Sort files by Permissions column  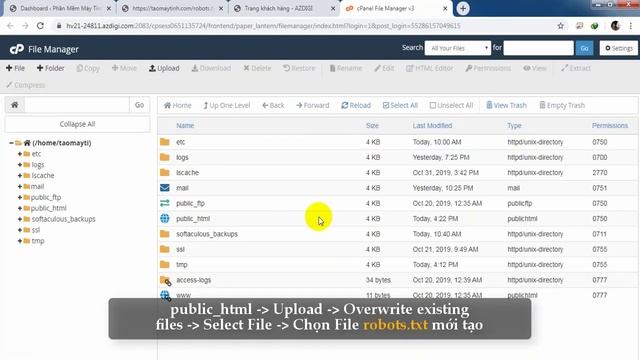pos(610,126)
